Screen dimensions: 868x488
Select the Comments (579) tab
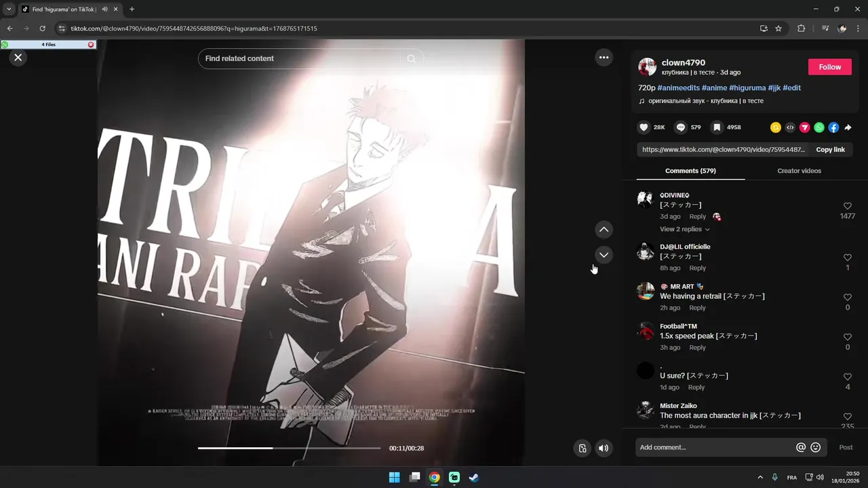point(690,171)
